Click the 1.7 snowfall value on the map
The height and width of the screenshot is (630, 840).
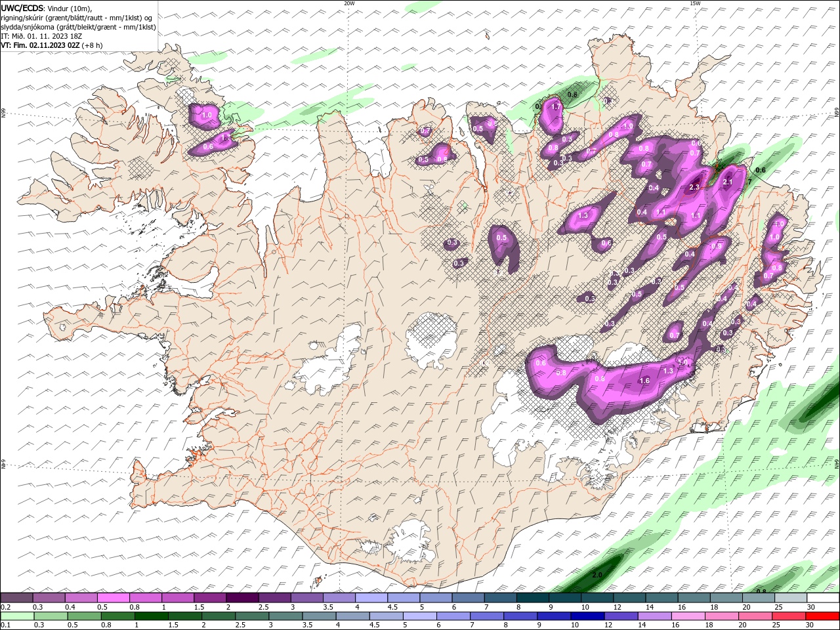[556, 106]
